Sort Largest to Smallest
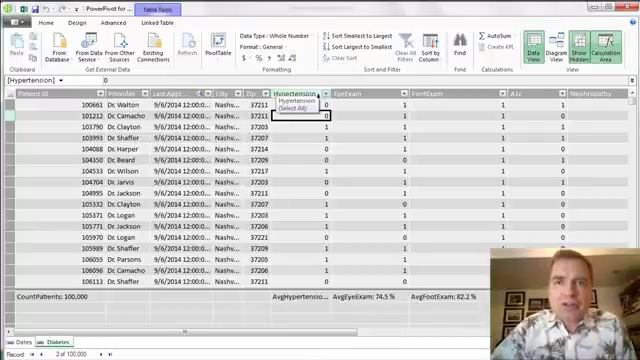The image size is (640, 360). click(x=358, y=47)
